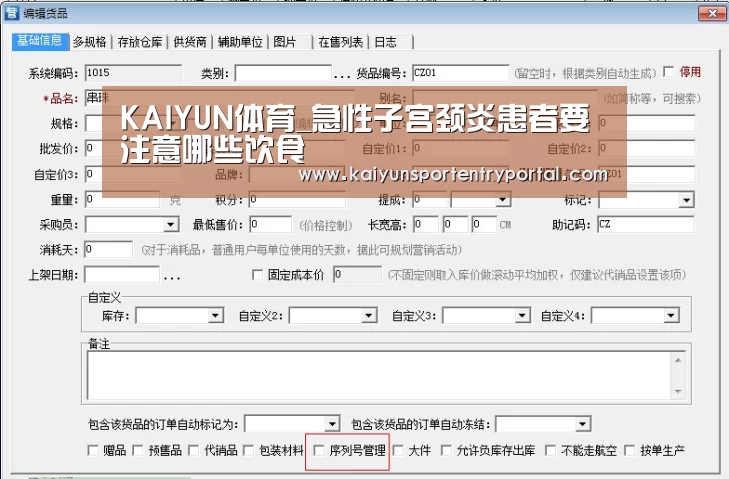
Task: Click the 提成 amount field
Action: (x=430, y=200)
